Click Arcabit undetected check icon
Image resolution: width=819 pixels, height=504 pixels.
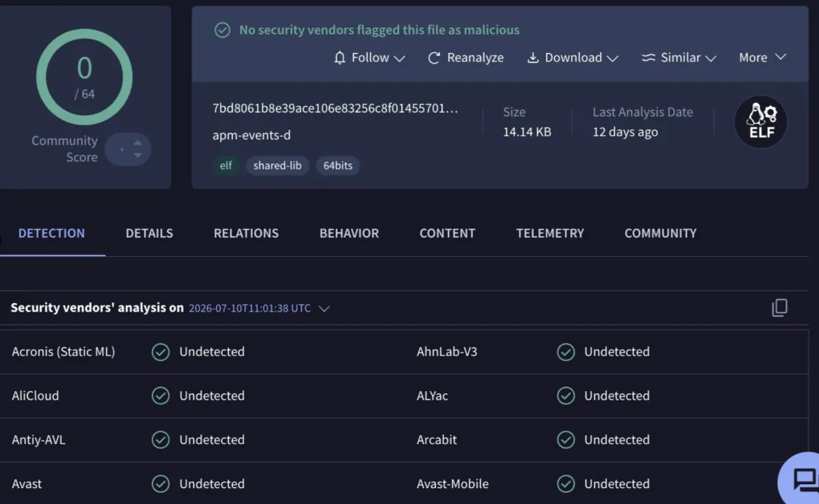(x=566, y=440)
